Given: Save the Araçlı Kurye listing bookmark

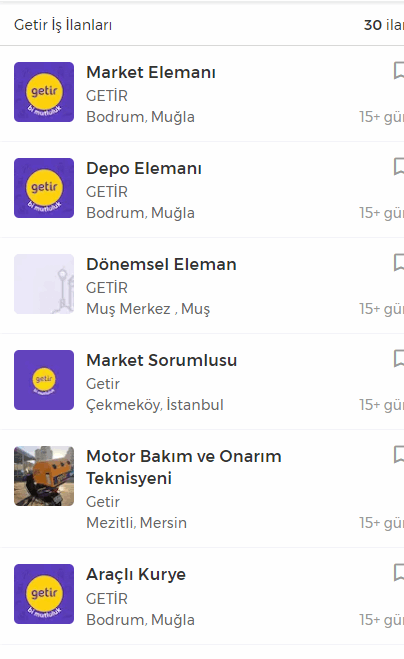Looking at the screenshot, I should point(399,572).
